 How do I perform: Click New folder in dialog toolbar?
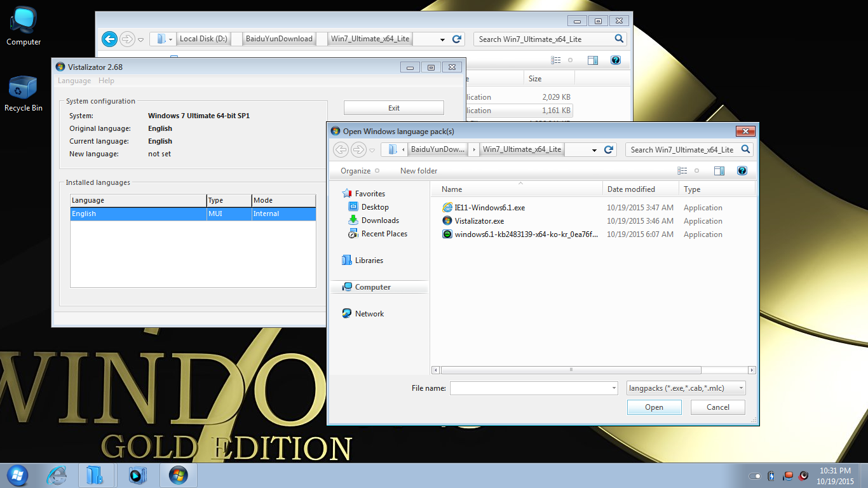point(419,171)
